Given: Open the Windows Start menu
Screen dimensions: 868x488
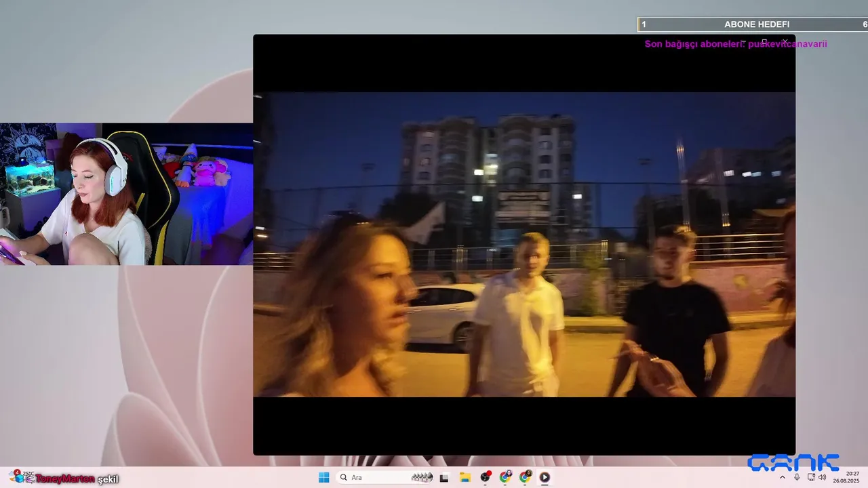Looking at the screenshot, I should 324,477.
